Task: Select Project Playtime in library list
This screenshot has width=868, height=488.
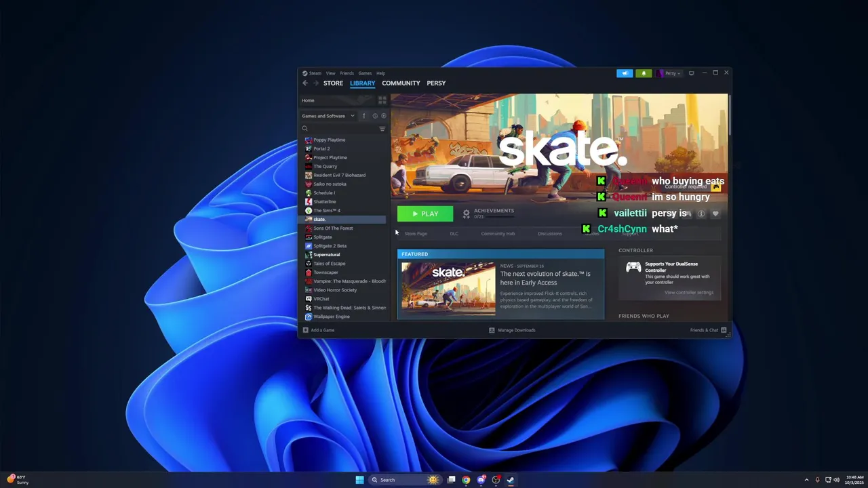Action: 345,157
